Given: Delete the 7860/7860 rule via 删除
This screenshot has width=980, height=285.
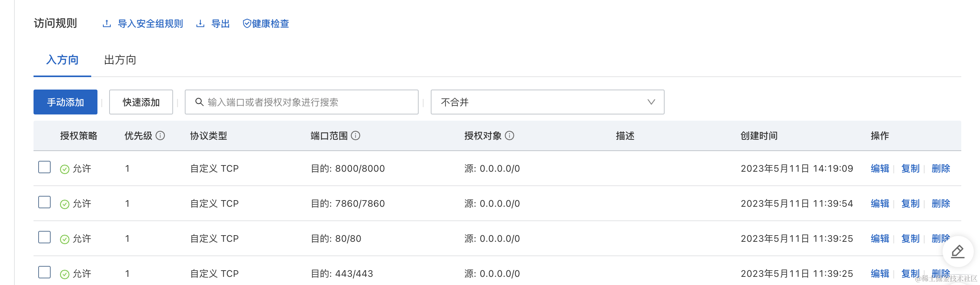Looking at the screenshot, I should pyautogui.click(x=941, y=204).
